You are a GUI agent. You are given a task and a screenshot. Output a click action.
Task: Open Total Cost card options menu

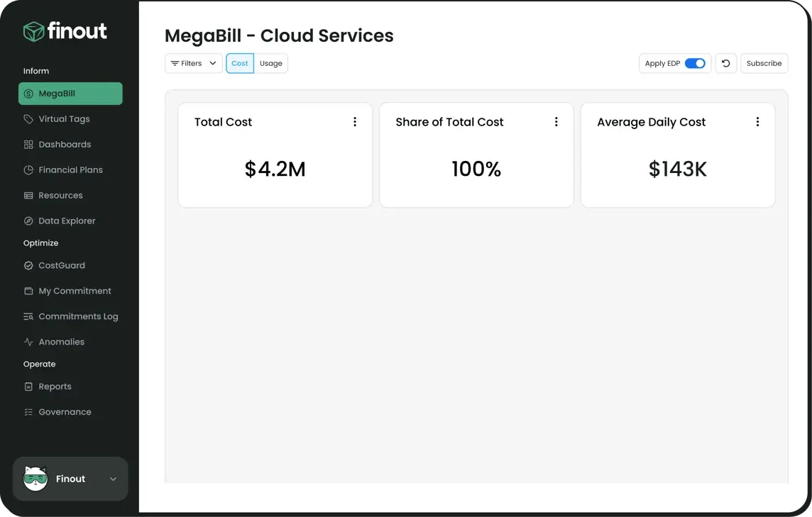(355, 121)
